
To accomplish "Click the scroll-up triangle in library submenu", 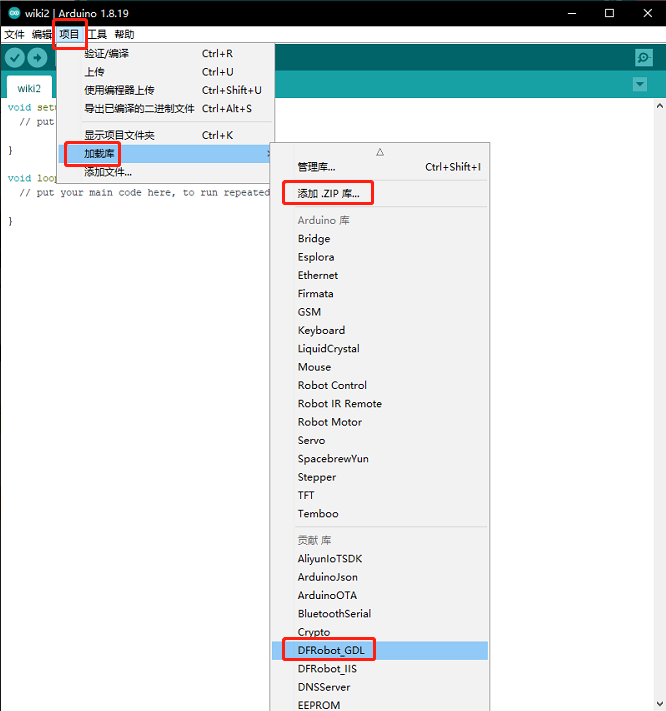I will [x=380, y=152].
